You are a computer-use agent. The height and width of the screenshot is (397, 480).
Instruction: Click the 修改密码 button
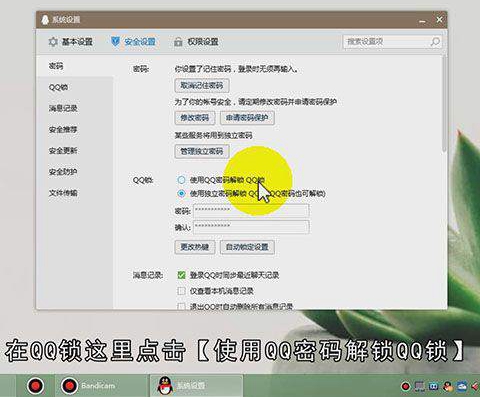coord(195,118)
